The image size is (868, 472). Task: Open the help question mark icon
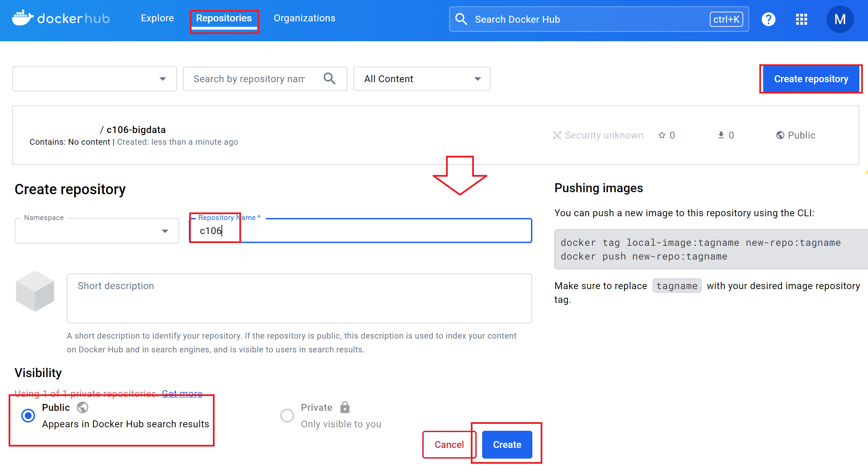click(768, 19)
